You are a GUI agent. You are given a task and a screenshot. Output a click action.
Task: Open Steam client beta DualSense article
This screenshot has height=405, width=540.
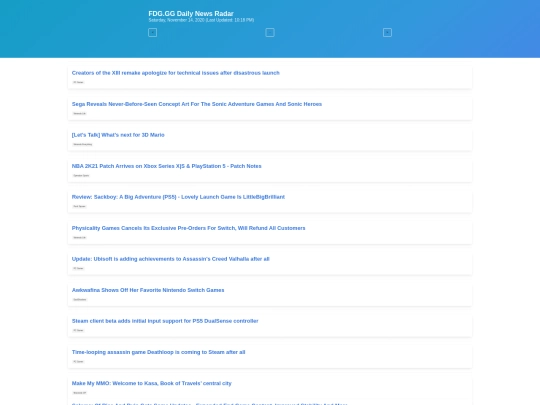coord(165,321)
